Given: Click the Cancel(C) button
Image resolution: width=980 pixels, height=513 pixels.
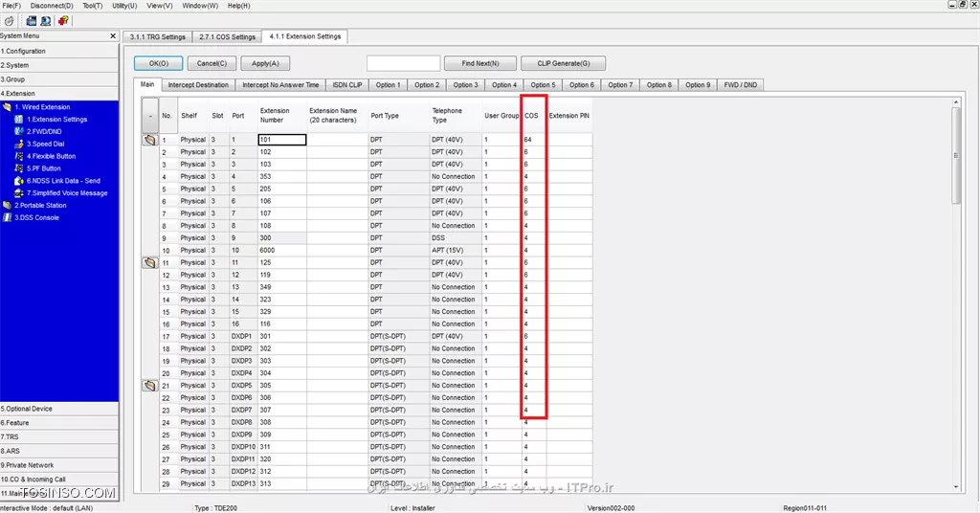Looking at the screenshot, I should 212,63.
